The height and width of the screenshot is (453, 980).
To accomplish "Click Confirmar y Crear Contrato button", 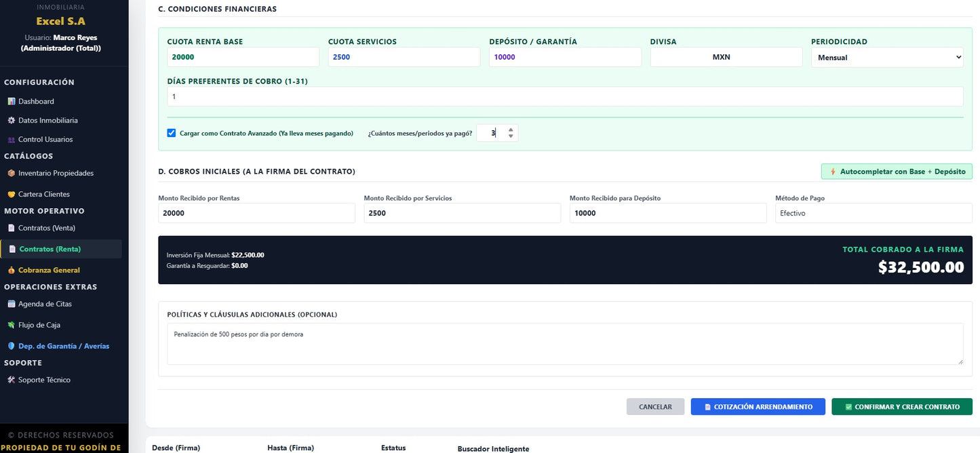I will pyautogui.click(x=902, y=407).
